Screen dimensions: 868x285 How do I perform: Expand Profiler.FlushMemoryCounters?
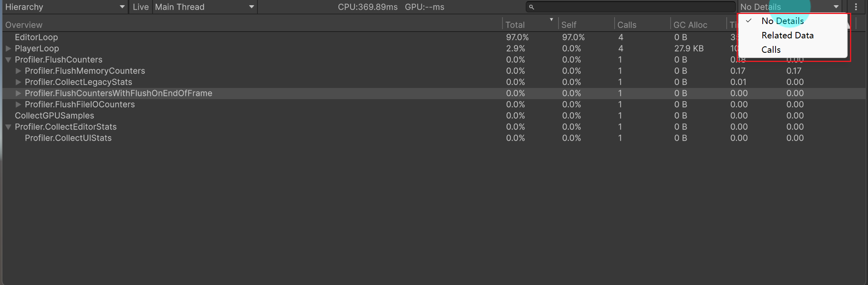[x=18, y=71]
